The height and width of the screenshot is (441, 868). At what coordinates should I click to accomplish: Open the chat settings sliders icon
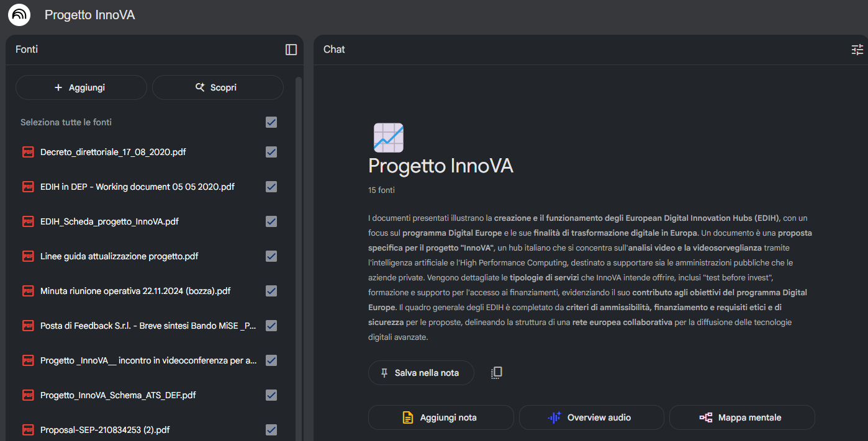click(x=857, y=49)
